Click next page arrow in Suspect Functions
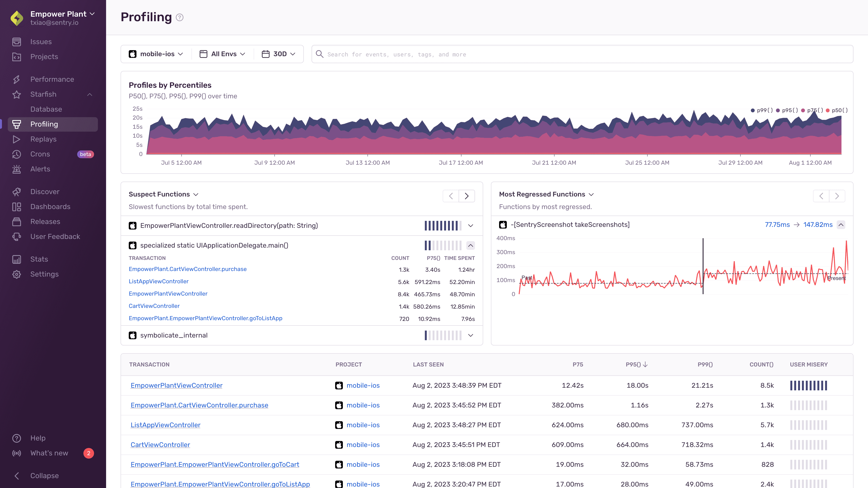 pyautogui.click(x=467, y=196)
